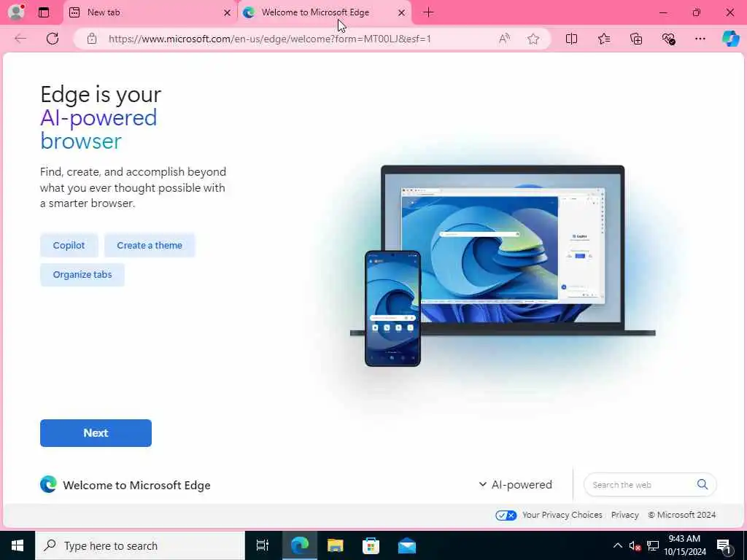Enter split screen view
Image resolution: width=747 pixels, height=560 pixels.
tap(571, 39)
